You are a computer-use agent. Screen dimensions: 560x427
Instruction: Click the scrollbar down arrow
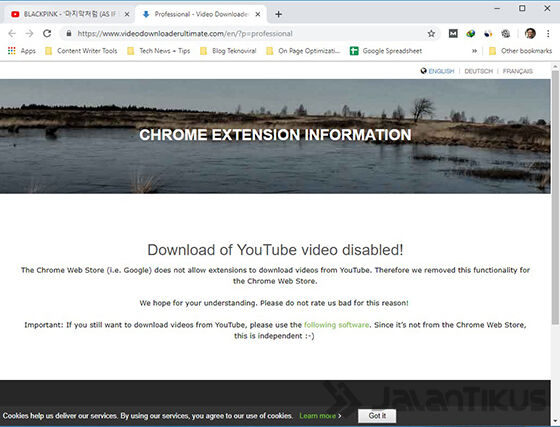pyautogui.click(x=555, y=421)
